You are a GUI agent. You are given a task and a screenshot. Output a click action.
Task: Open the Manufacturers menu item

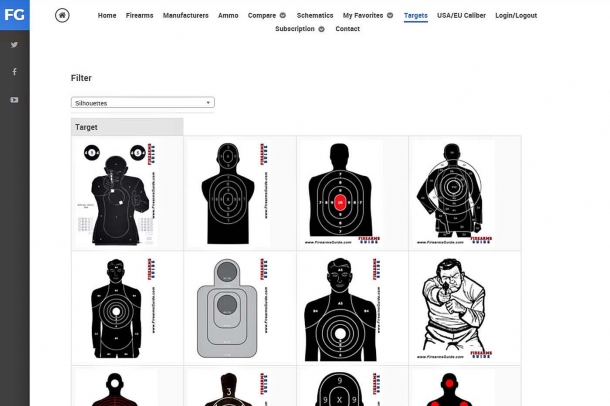coord(186,16)
